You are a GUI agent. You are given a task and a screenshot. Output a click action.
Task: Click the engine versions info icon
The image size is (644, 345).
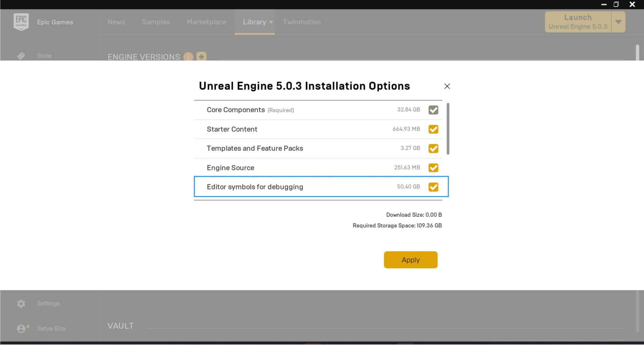pyautogui.click(x=188, y=57)
